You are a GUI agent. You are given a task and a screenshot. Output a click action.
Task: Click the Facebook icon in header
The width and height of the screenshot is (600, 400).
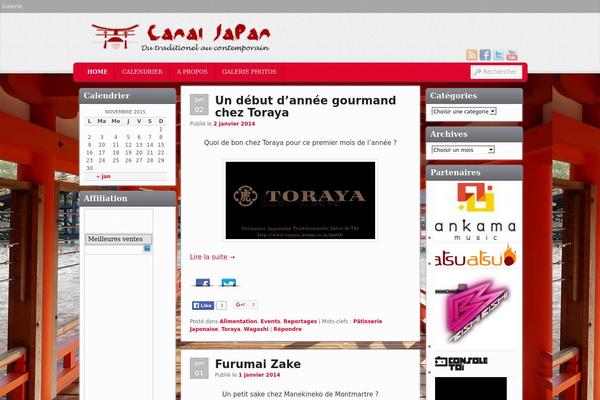485,55
